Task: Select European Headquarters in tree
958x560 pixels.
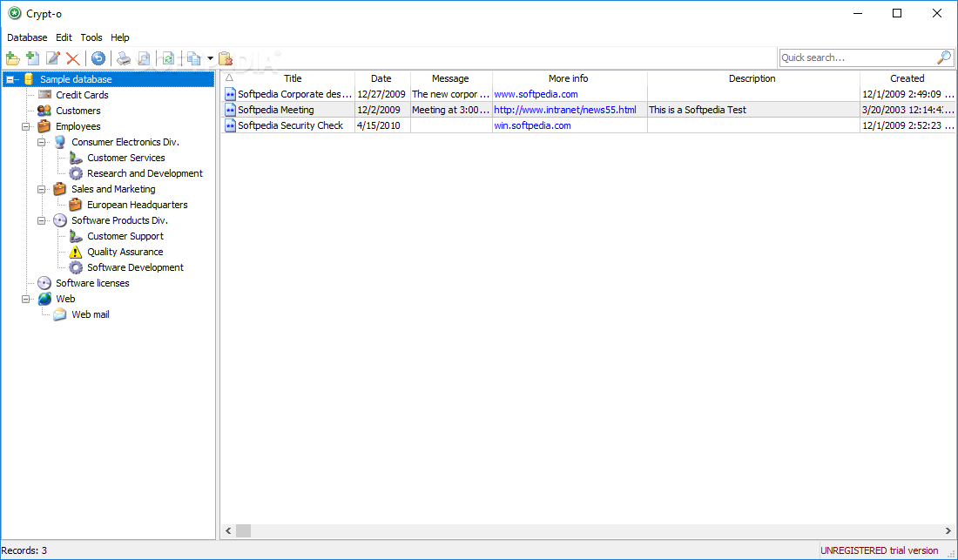Action: [x=138, y=205]
